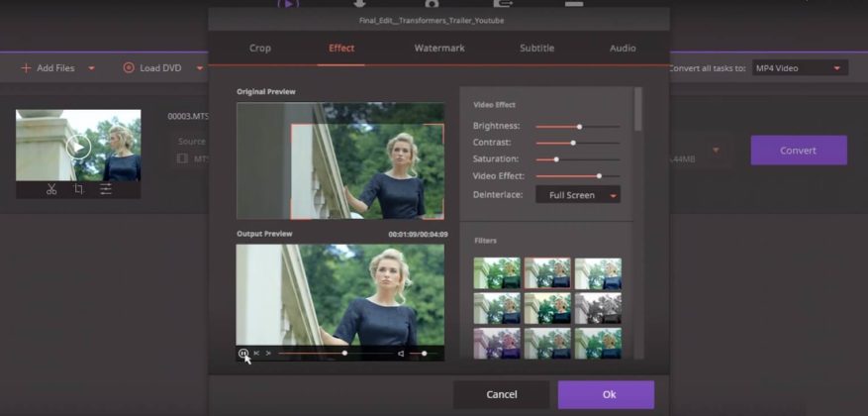
Task: Apply the bottom-left purple-tinted filter thumbnail
Action: [x=497, y=344]
